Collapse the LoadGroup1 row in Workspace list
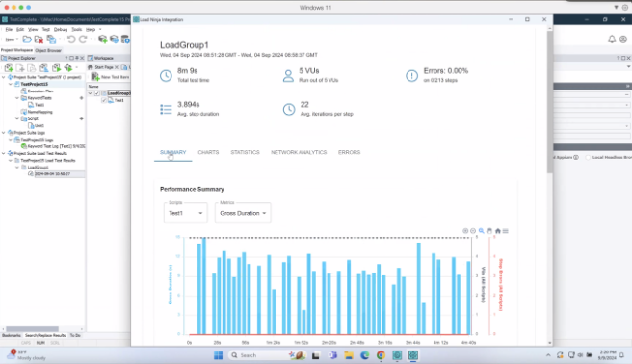Screen dimensions: 632x364 91,93
